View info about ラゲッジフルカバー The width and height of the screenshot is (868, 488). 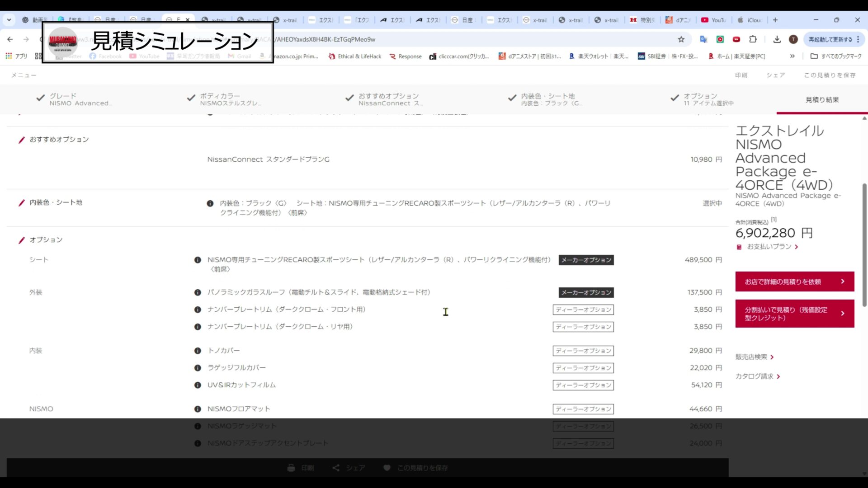[198, 368]
